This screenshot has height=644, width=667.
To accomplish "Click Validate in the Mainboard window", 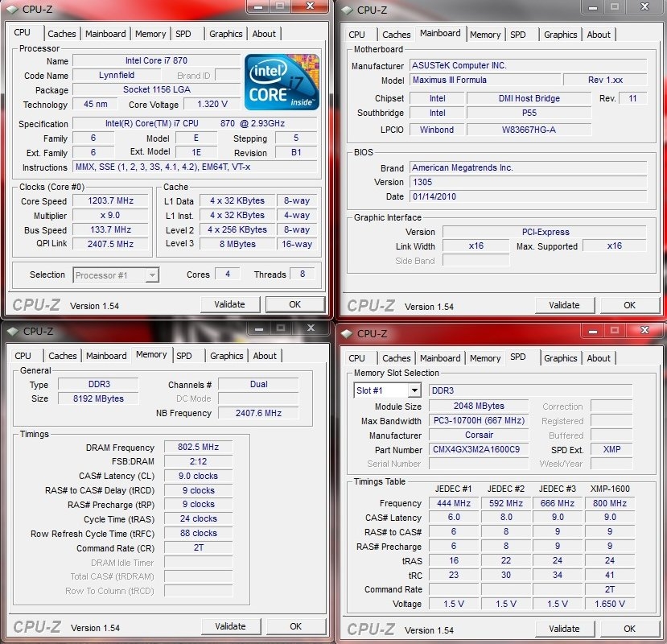I will pos(565,305).
